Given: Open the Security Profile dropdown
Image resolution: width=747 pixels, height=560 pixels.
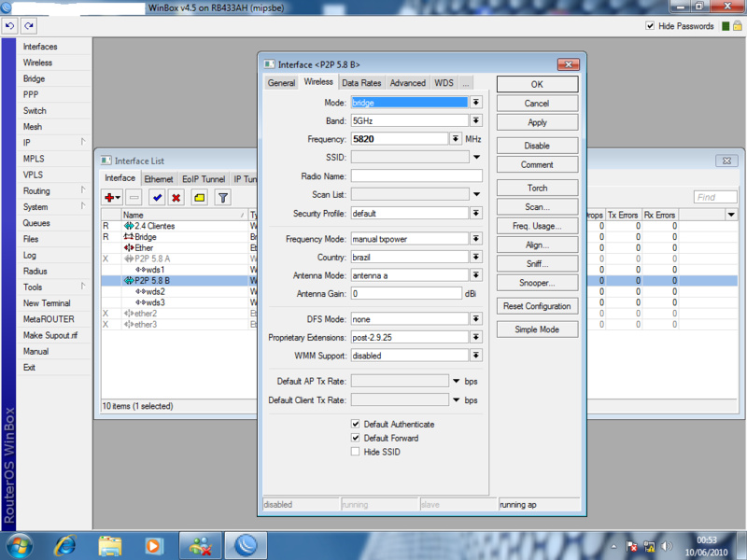Looking at the screenshot, I should (x=476, y=213).
